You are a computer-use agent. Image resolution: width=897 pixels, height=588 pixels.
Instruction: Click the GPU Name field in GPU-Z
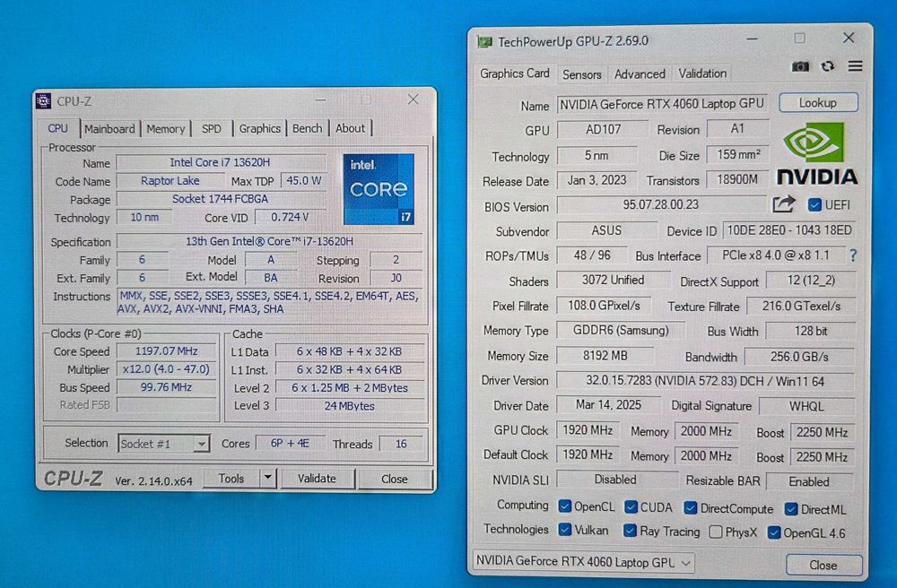[x=661, y=104]
